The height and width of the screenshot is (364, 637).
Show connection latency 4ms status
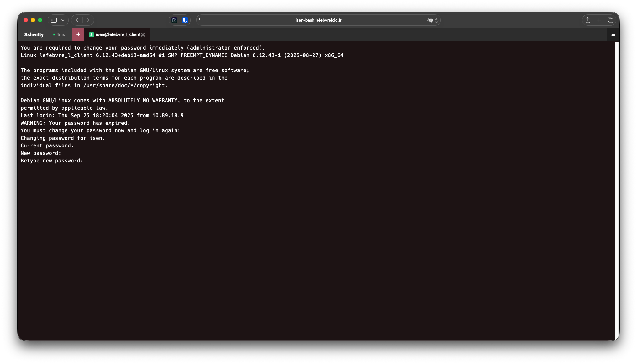point(59,34)
